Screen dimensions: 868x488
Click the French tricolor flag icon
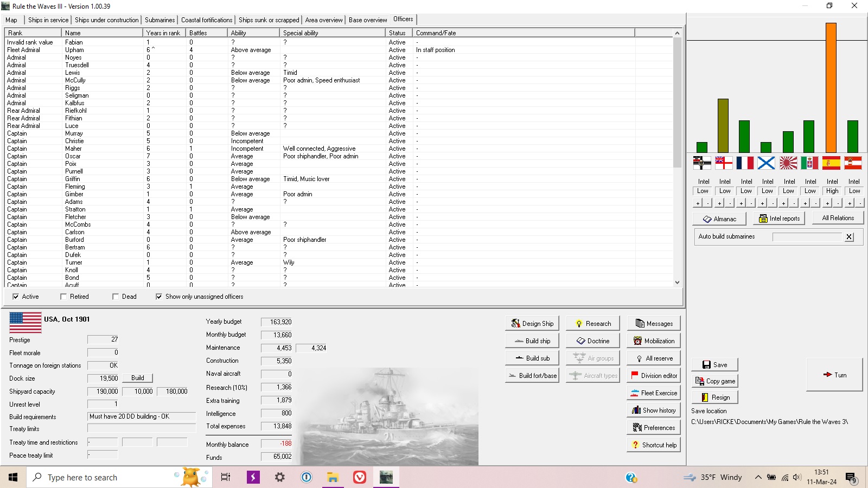[745, 163]
